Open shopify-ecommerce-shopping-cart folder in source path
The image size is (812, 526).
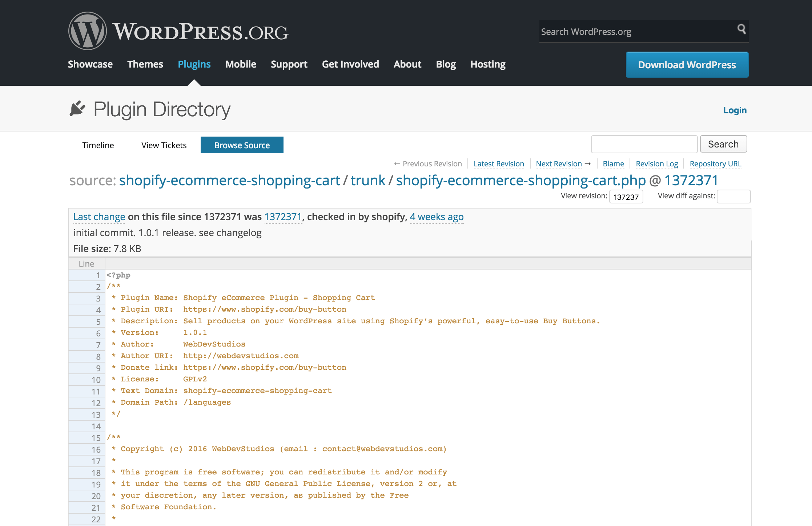pos(229,180)
